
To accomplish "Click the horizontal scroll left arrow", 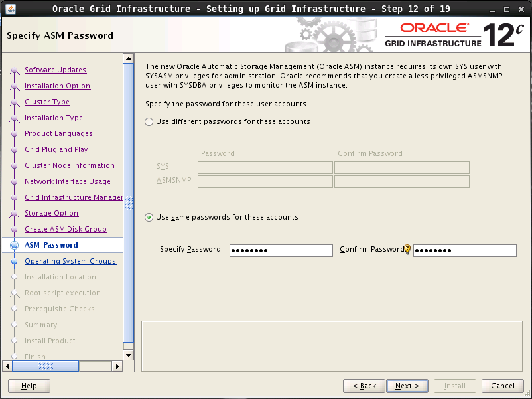I will [8, 366].
